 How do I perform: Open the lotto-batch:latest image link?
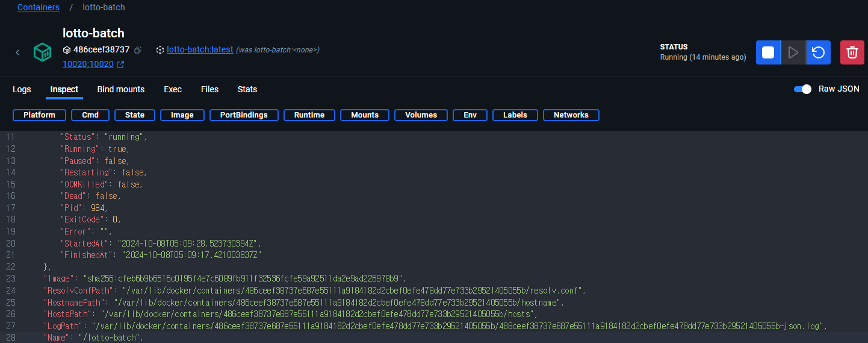[200, 49]
